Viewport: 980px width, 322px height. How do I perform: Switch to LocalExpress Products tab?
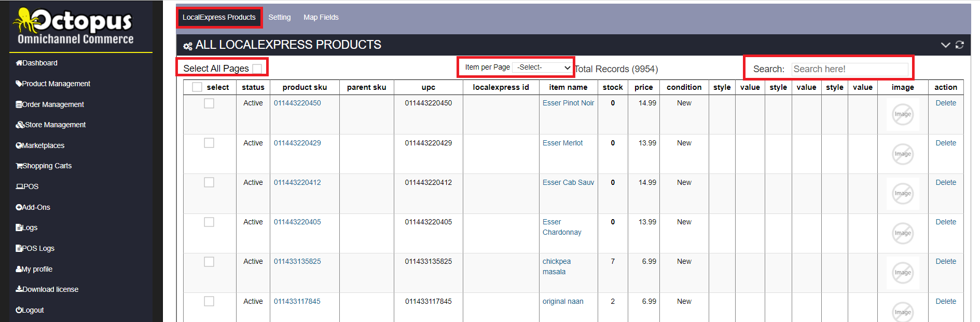pos(219,17)
